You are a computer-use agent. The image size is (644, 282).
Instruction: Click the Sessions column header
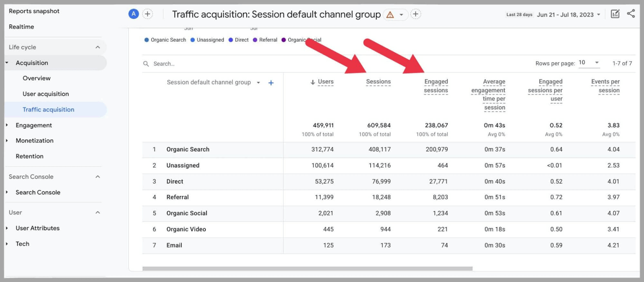378,82
